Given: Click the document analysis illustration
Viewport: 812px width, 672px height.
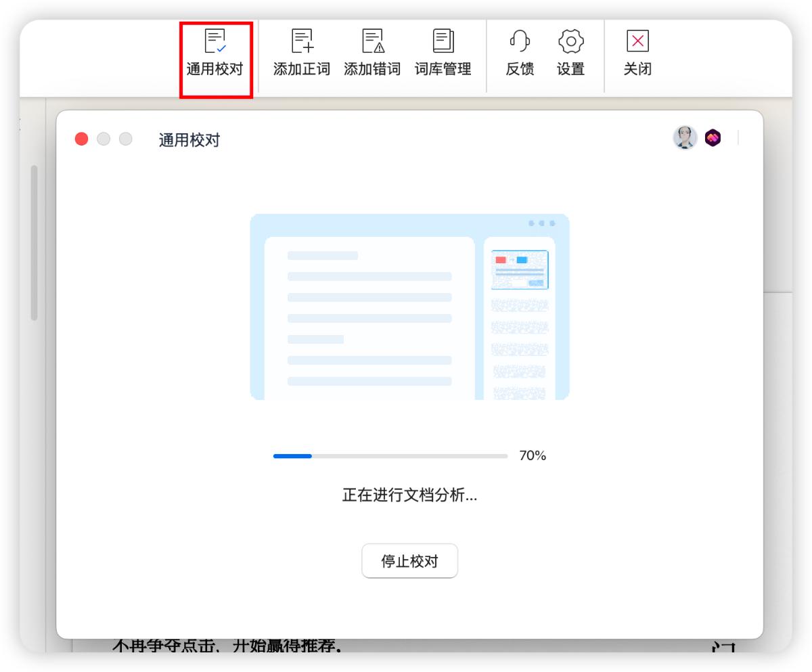Looking at the screenshot, I should pos(409,307).
